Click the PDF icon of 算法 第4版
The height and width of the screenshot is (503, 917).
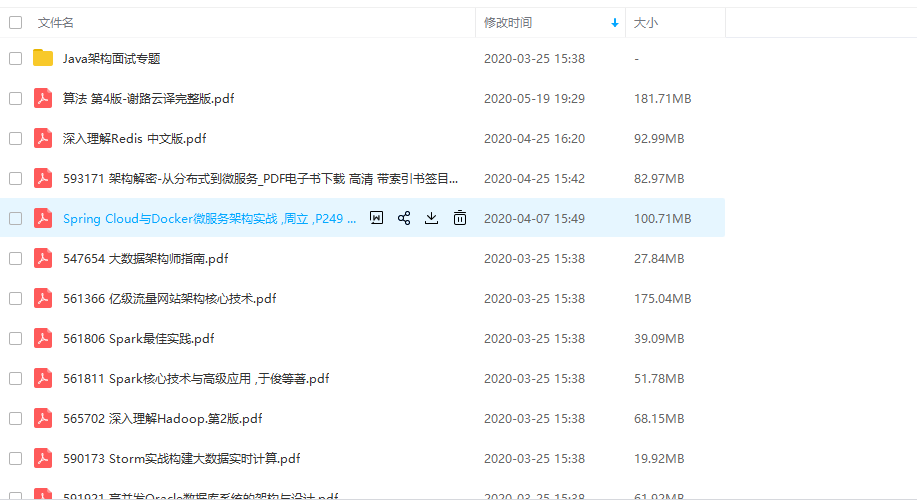pos(43,98)
